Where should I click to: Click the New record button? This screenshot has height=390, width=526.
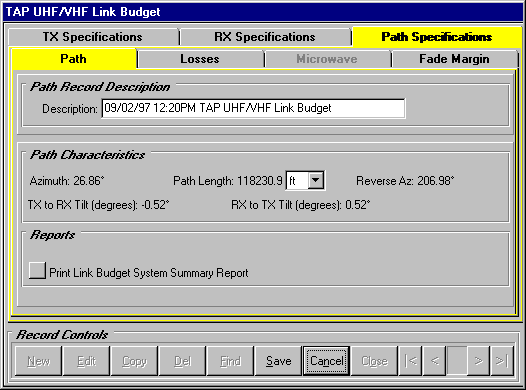39,361
